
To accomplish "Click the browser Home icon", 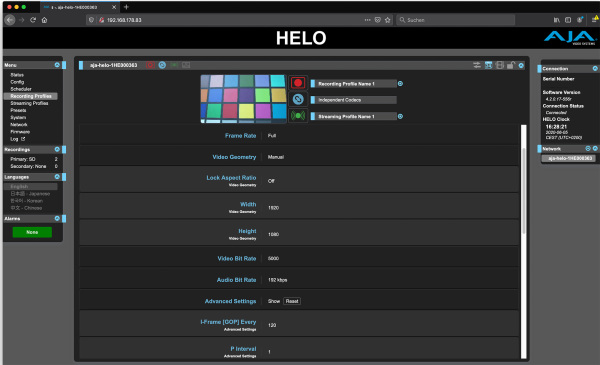I will 44,20.
